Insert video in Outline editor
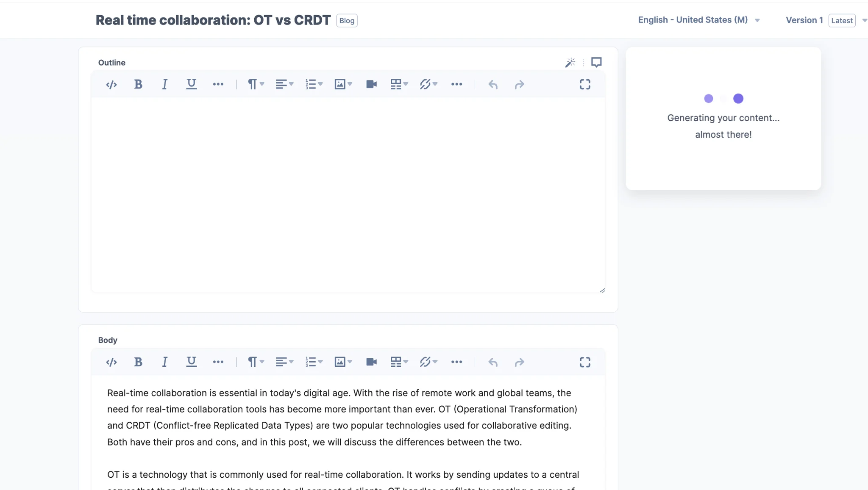 pyautogui.click(x=372, y=84)
